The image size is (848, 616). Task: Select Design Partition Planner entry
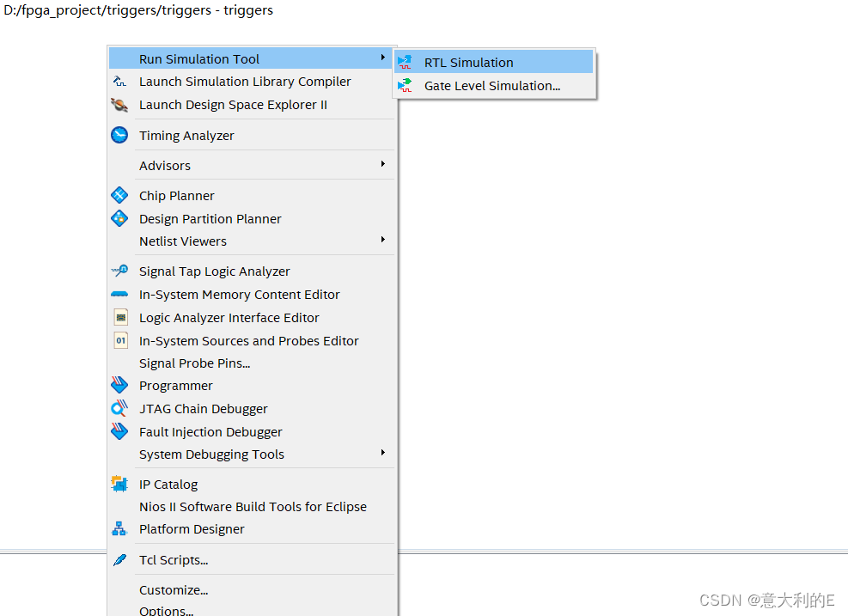(x=252, y=219)
